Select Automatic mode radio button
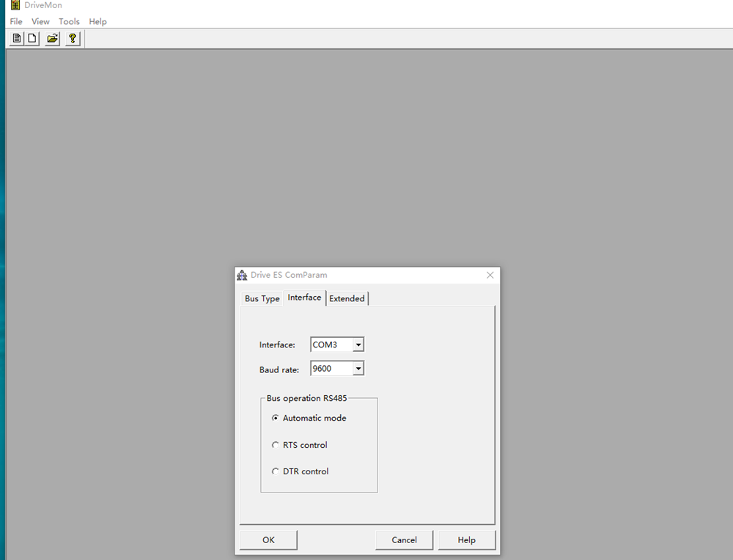This screenshot has height=560, width=733. click(276, 418)
